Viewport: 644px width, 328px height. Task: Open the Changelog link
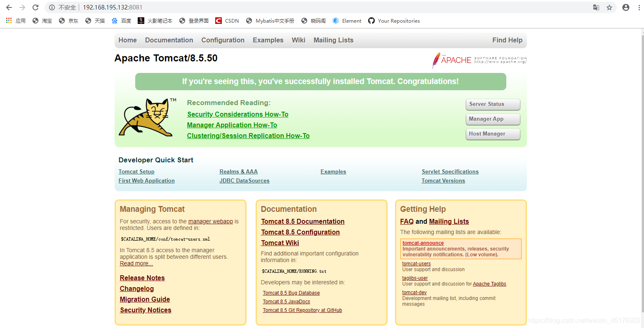pyautogui.click(x=137, y=289)
